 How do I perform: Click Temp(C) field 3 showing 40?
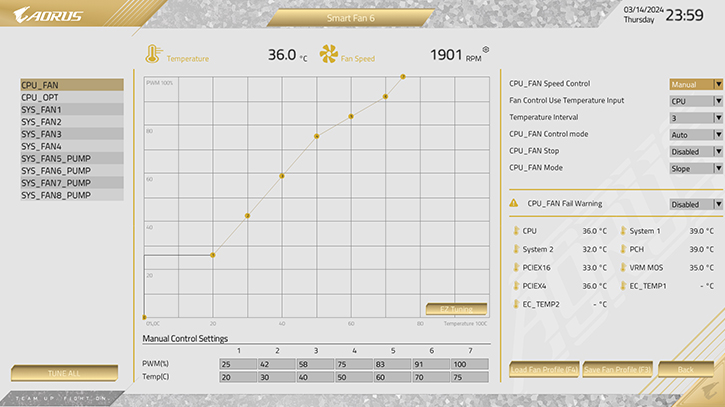click(315, 377)
